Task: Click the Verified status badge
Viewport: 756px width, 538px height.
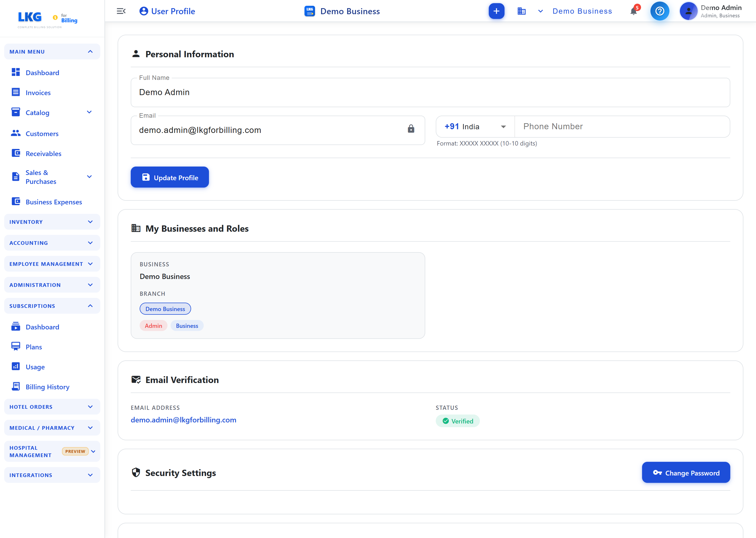Action: pyautogui.click(x=458, y=421)
